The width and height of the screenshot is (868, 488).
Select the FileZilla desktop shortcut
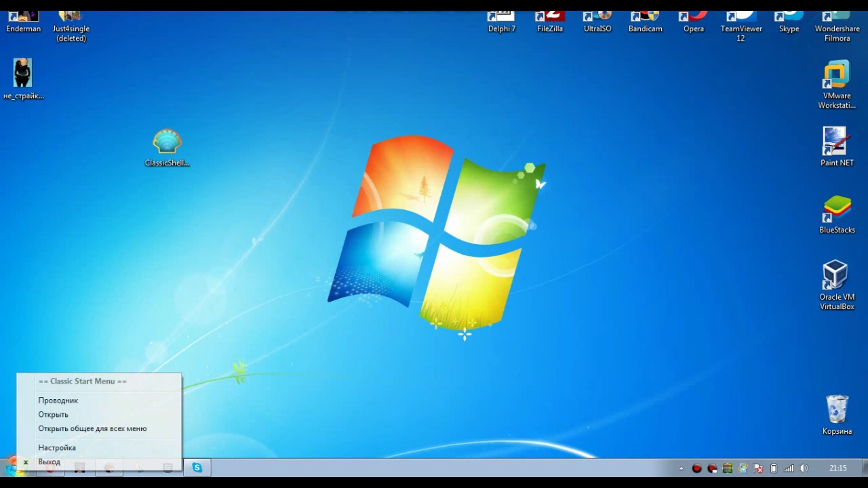click(x=550, y=22)
